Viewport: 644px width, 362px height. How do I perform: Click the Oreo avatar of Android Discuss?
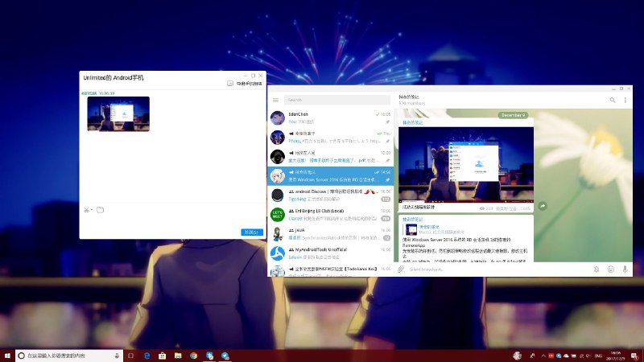coord(278,195)
